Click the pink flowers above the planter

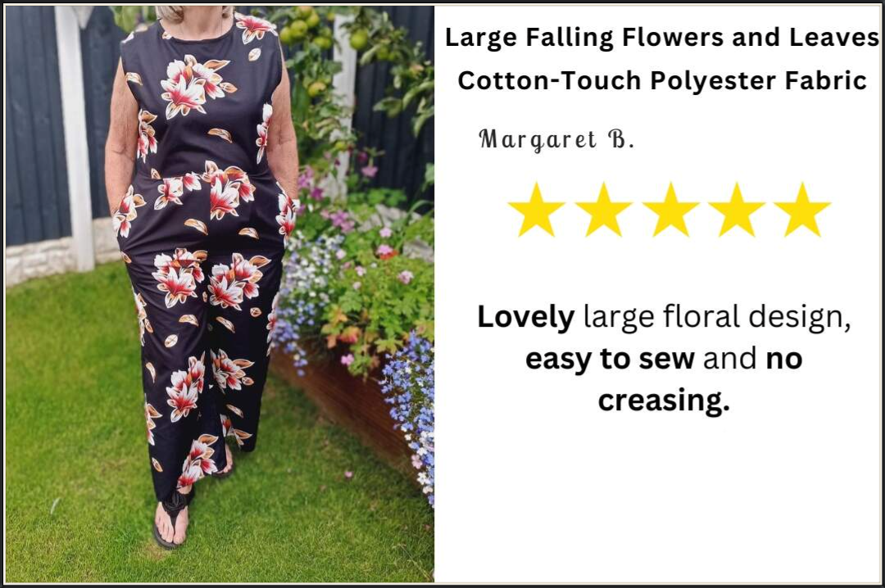(x=338, y=220)
